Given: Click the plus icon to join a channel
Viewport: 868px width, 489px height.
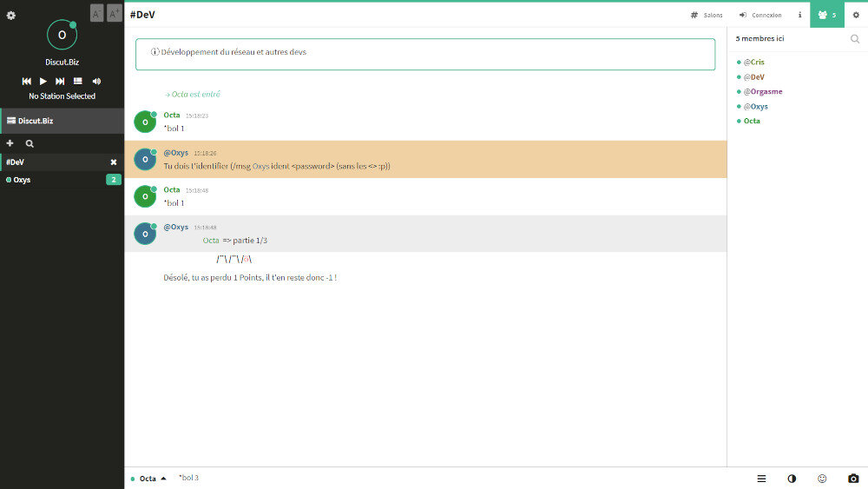Looking at the screenshot, I should point(10,143).
